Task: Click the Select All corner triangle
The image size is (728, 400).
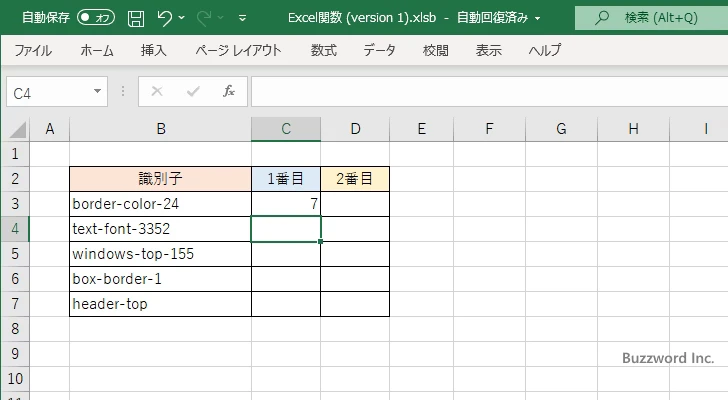Action: (18, 129)
